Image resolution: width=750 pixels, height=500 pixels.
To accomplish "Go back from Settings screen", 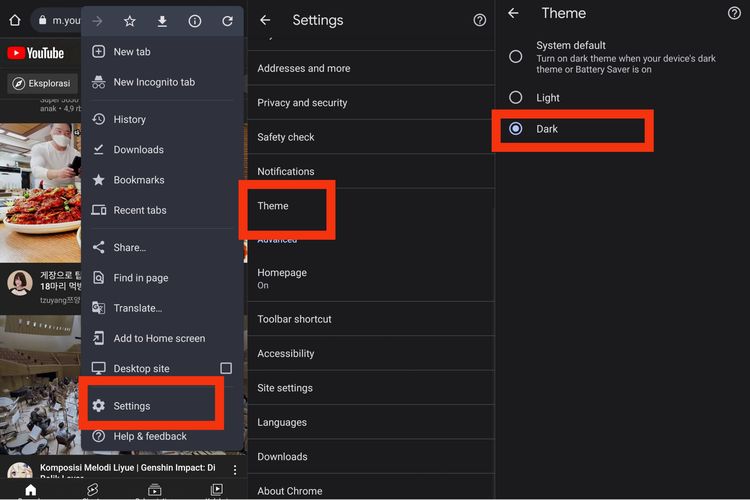I will click(x=265, y=20).
